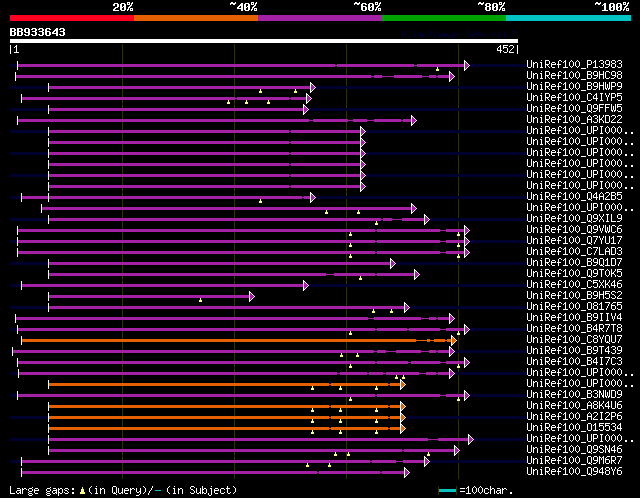Image resolution: width=640 pixels, height=498 pixels.
Task: Open hit UniRef100_Q9FFW5
Action: pos(574,109)
